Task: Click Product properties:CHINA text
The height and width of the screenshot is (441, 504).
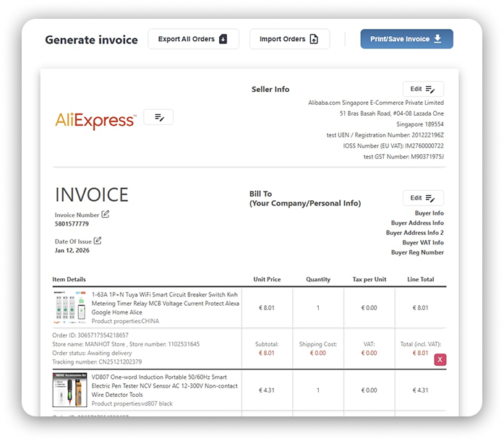Action: pos(125,321)
